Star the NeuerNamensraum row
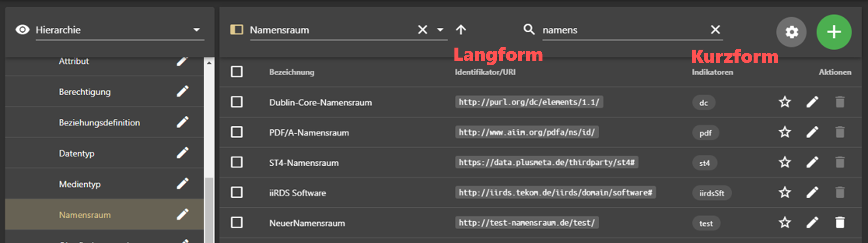The height and width of the screenshot is (243, 868). tap(785, 222)
